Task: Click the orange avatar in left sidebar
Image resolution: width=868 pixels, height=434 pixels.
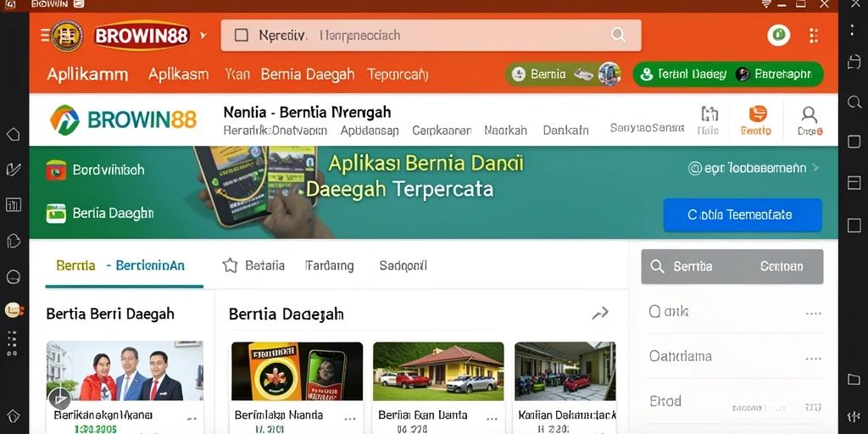Action: pos(14,310)
